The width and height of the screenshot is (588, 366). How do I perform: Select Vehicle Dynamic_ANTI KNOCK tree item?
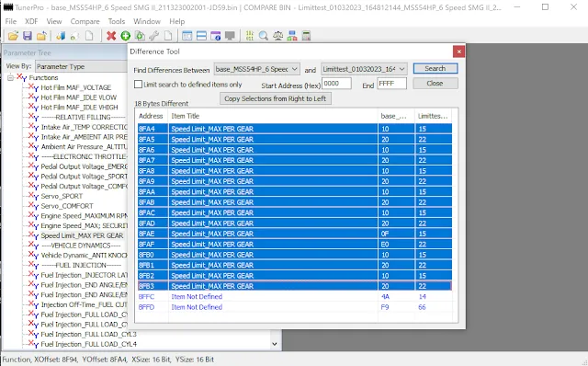click(x=84, y=256)
